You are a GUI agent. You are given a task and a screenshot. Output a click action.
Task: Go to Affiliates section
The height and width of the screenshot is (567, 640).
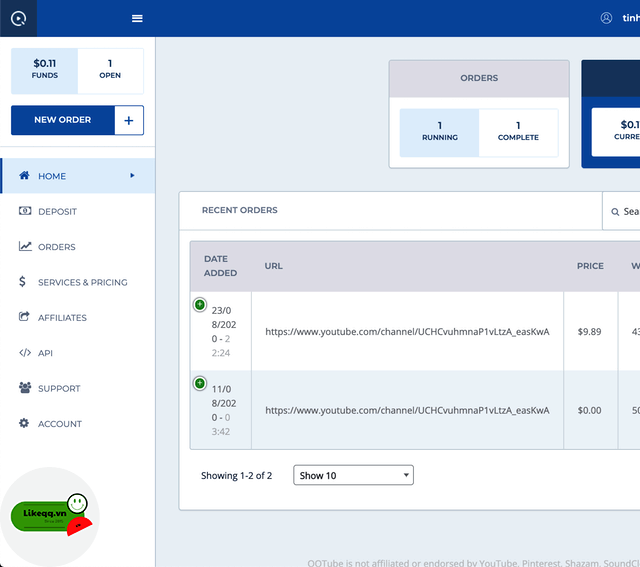78,318
